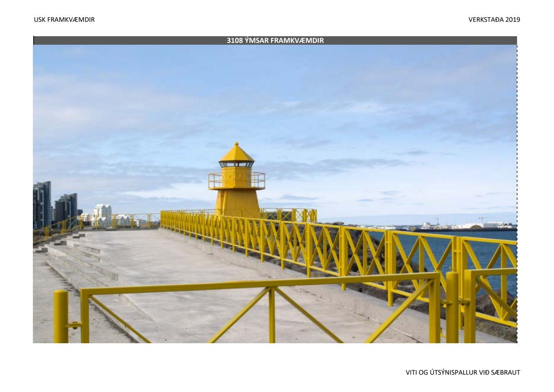Click the concrete steps on the left
The image size is (554, 392).
point(81,259)
